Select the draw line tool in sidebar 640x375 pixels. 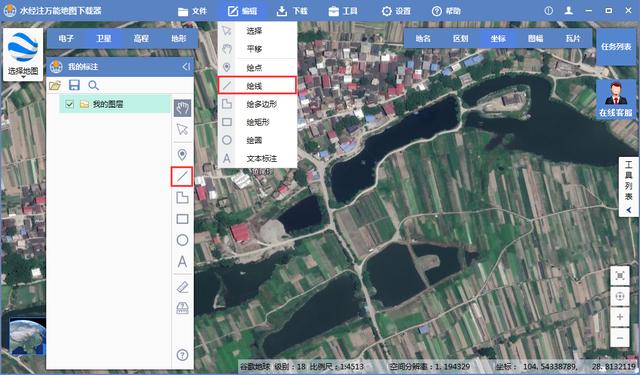182,176
